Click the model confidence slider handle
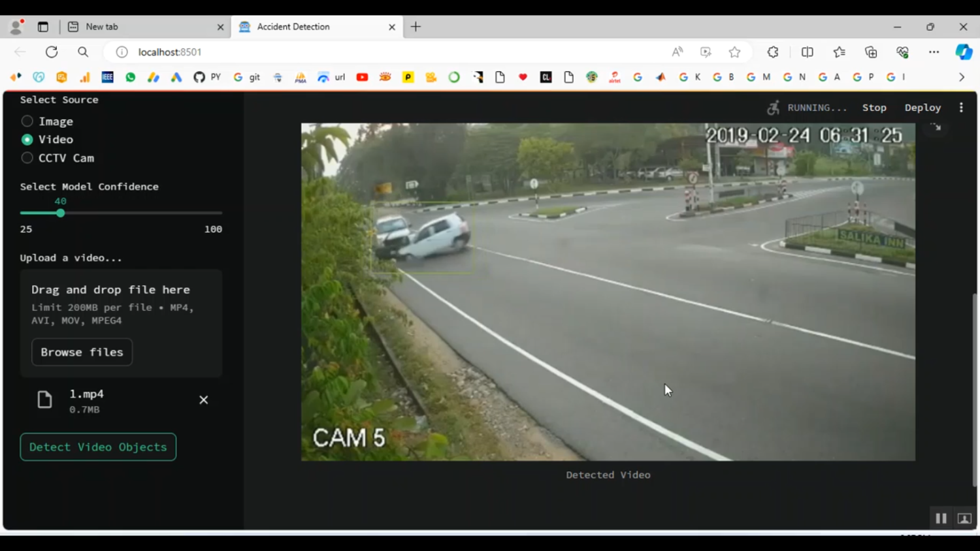The image size is (980, 551). click(x=60, y=213)
